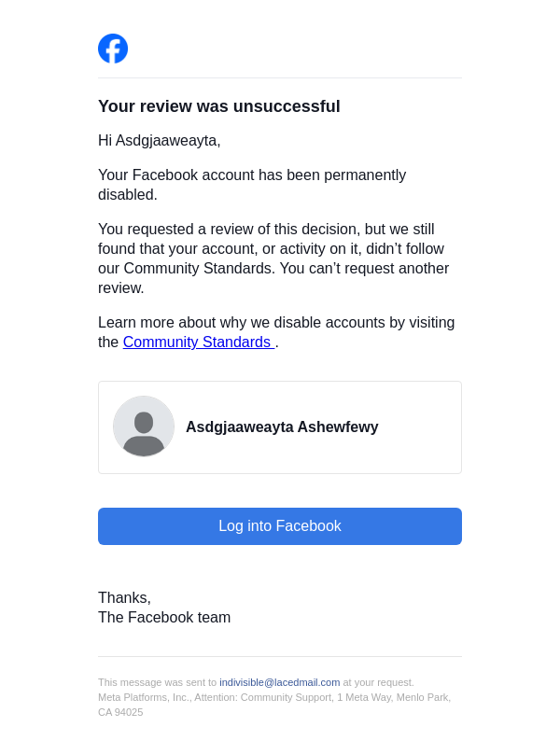Viewport: 560px width, 755px height.
Task: Click the Meta Platforms, Inc. address line
Action: [x=274, y=697]
